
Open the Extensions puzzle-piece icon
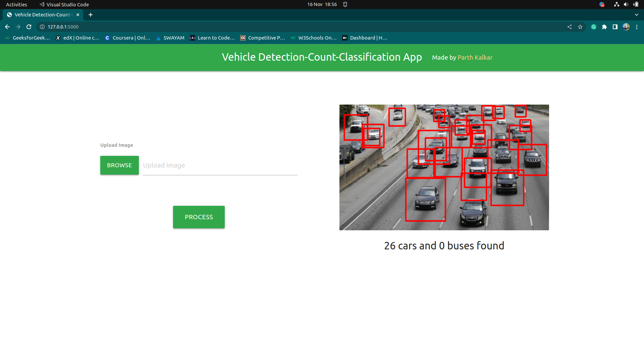coord(605,27)
